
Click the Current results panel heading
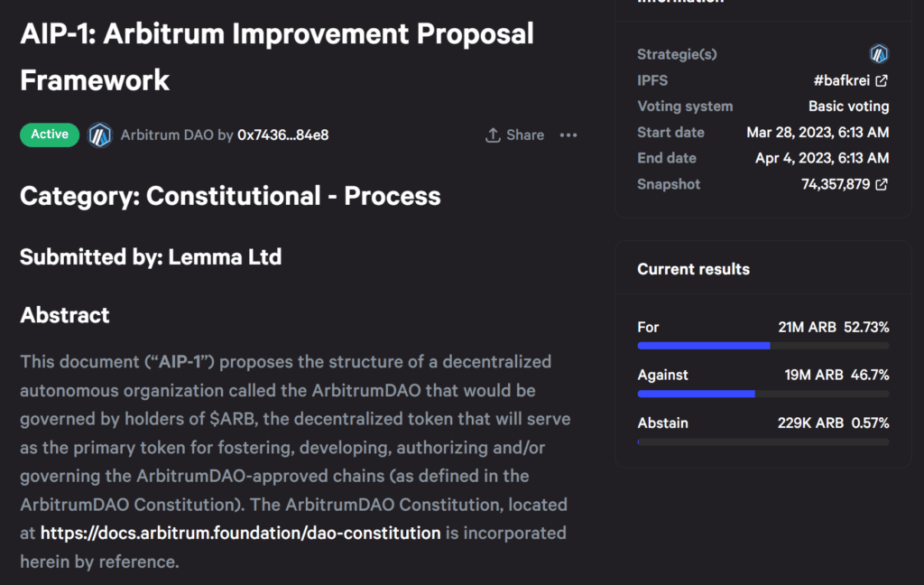coord(693,269)
